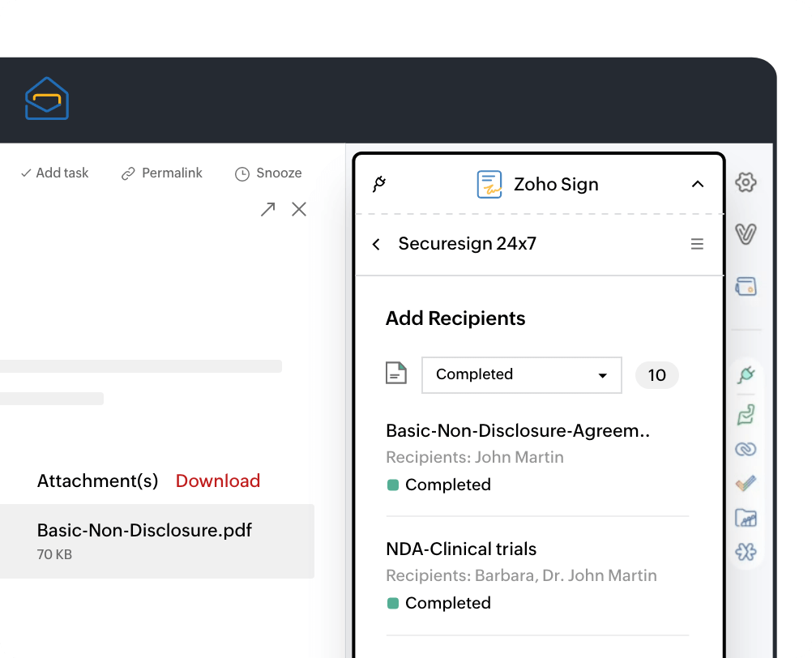
Task: Open the blue knot-shaped icon
Action: click(x=746, y=552)
